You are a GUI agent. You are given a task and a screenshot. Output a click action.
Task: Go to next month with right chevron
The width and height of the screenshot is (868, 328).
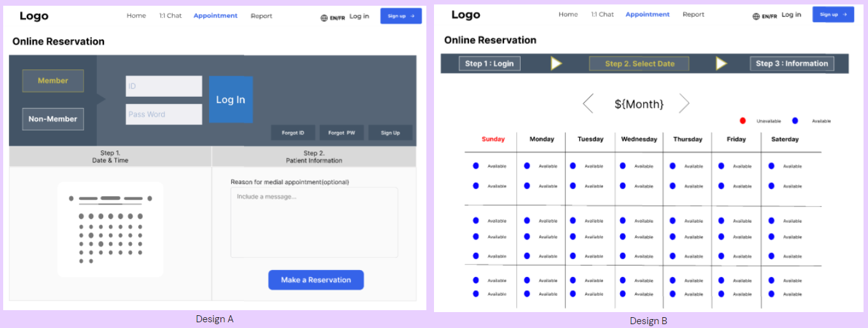684,103
